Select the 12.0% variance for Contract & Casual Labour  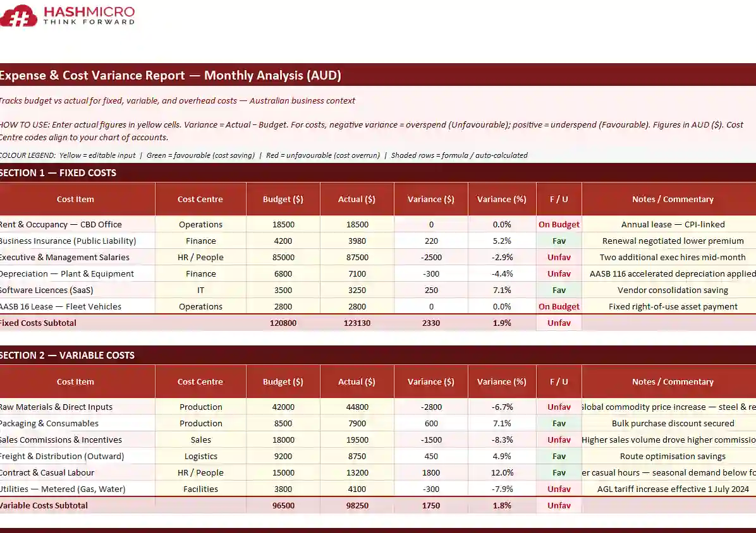coord(502,472)
